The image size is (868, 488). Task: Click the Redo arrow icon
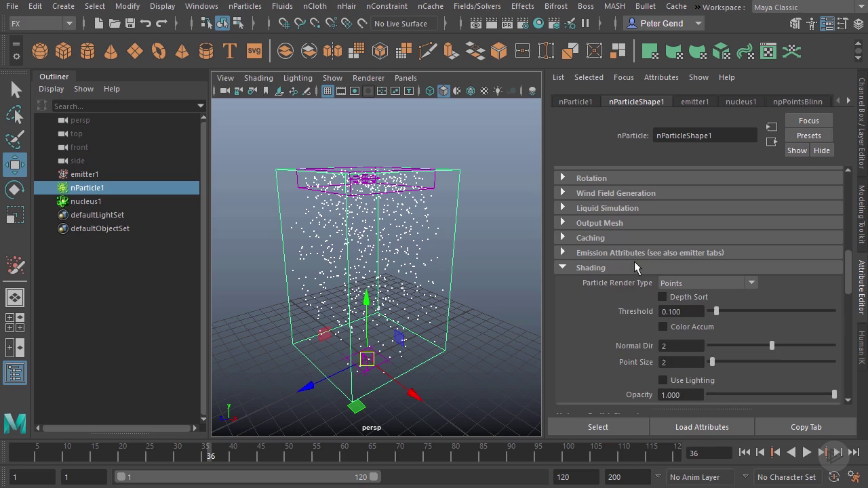point(161,23)
